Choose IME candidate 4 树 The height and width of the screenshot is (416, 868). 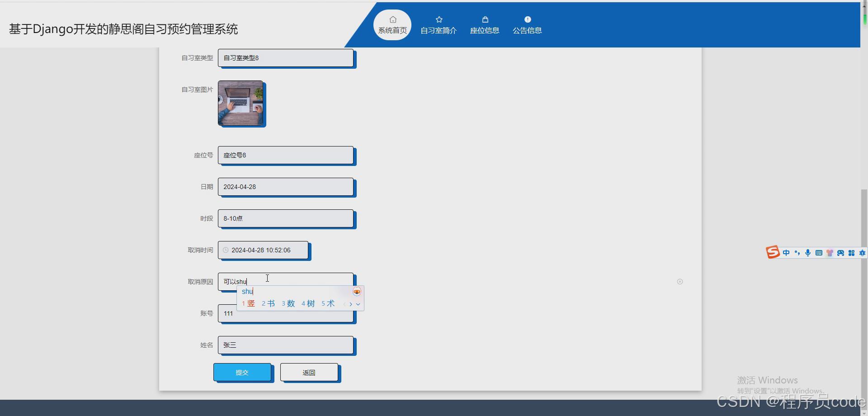[308, 303]
